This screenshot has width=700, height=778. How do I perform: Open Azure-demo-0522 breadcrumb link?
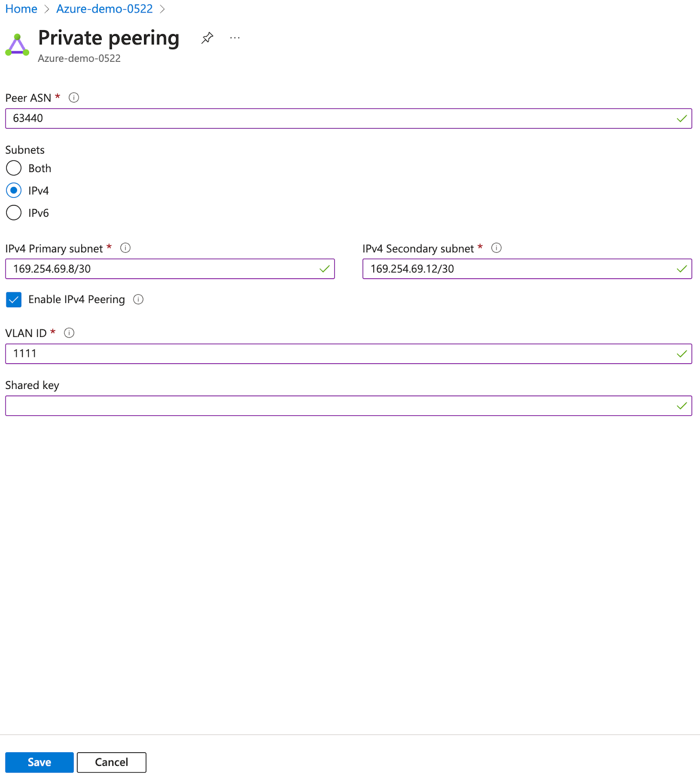105,9
